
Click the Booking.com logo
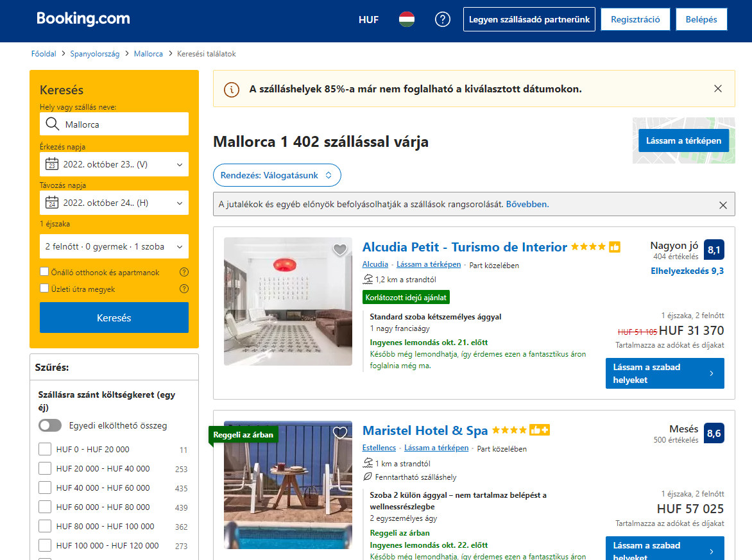click(x=83, y=19)
